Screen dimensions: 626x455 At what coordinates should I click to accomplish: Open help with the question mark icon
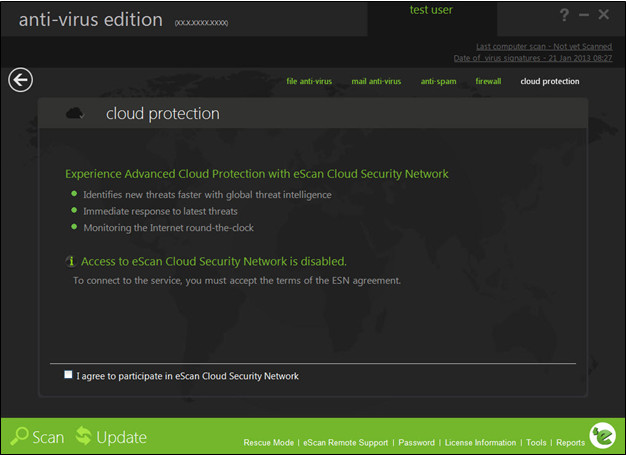(x=564, y=15)
